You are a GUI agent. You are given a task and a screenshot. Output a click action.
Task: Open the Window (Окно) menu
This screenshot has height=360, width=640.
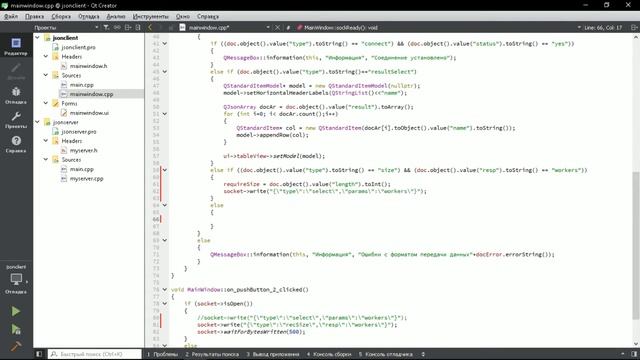click(182, 16)
